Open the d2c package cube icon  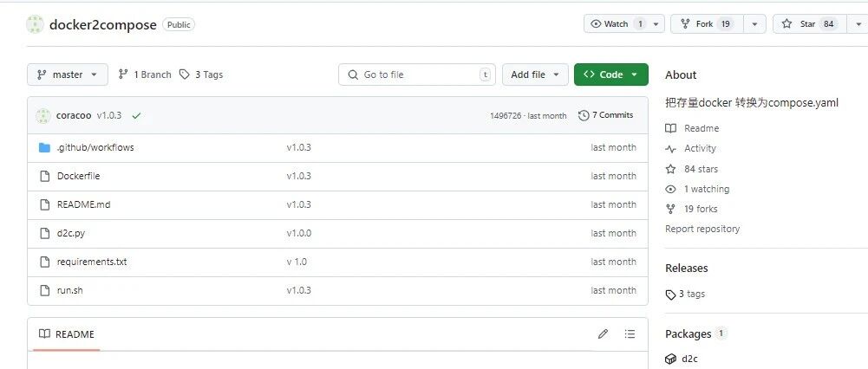[670, 359]
